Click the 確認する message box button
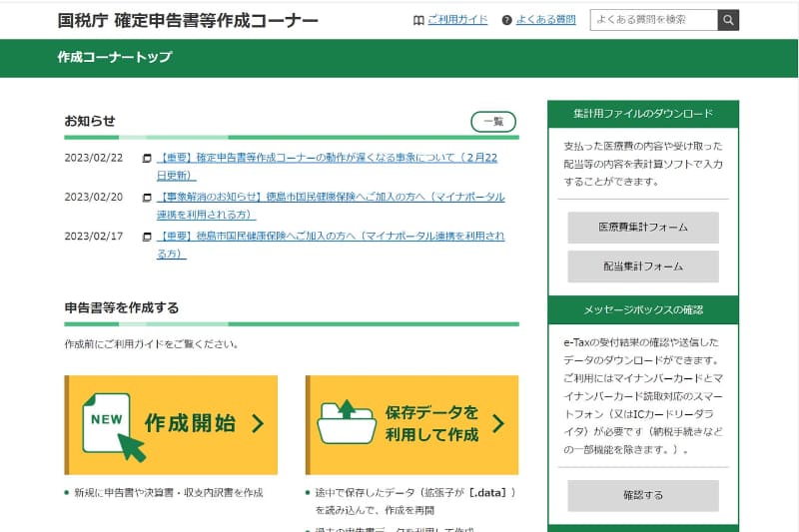799x532 pixels. point(643,495)
